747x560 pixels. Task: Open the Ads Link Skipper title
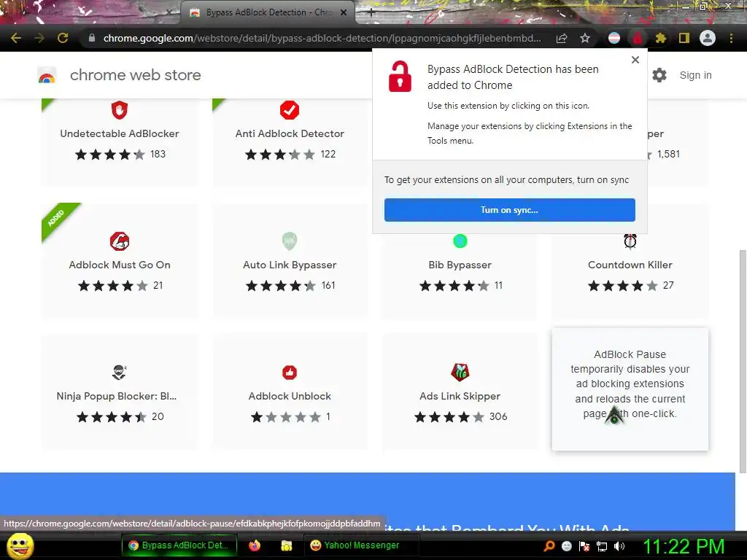point(460,396)
